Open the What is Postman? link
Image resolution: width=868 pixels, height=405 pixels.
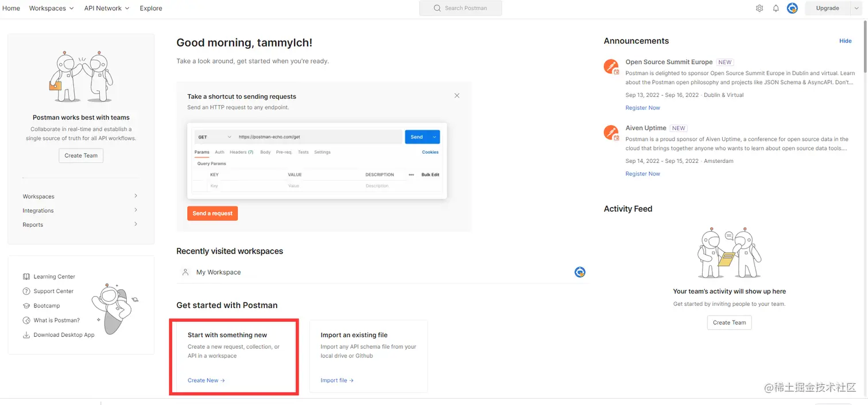coord(57,320)
